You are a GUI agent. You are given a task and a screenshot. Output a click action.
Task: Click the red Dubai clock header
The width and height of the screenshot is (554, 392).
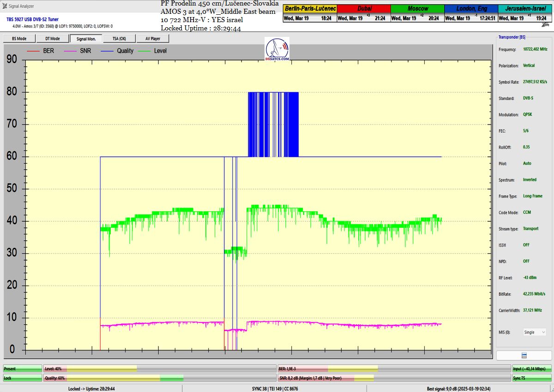(x=364, y=9)
